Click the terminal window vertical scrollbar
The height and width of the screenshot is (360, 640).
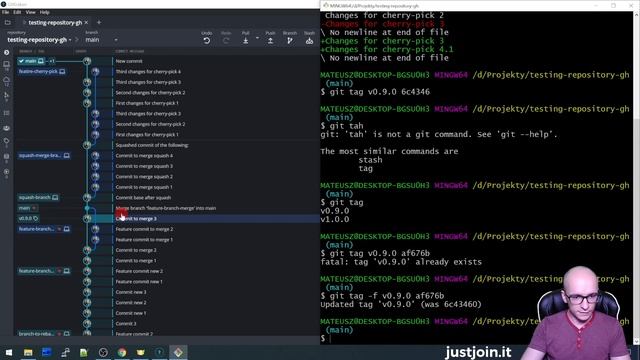click(636, 178)
